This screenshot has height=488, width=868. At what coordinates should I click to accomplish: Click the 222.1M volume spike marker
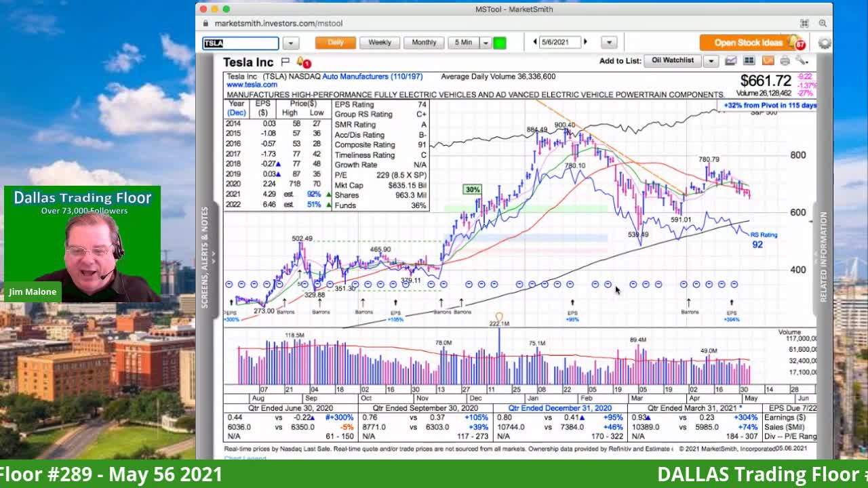498,323
